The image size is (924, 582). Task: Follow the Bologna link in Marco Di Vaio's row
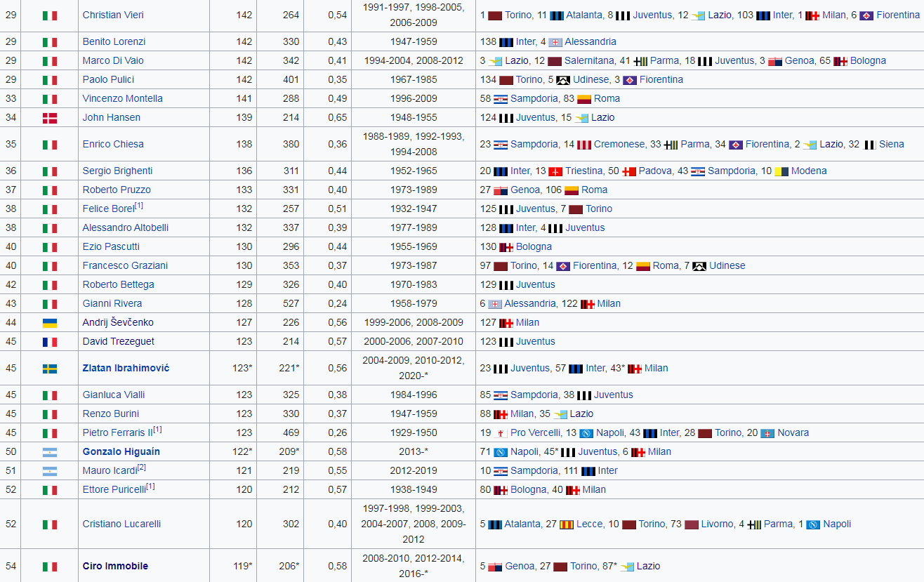click(x=868, y=61)
